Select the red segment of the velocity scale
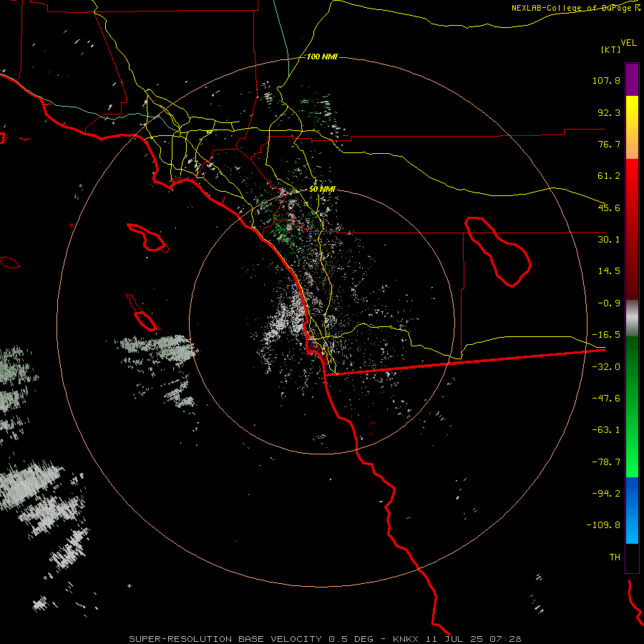 click(632, 229)
